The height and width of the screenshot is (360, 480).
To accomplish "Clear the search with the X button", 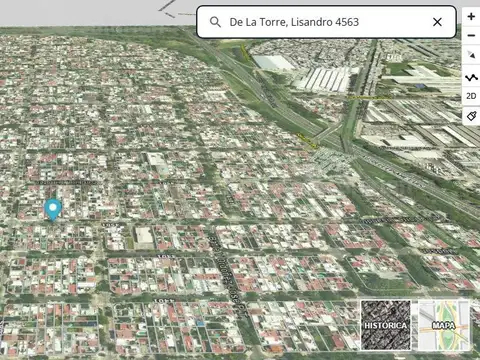I will [437, 22].
